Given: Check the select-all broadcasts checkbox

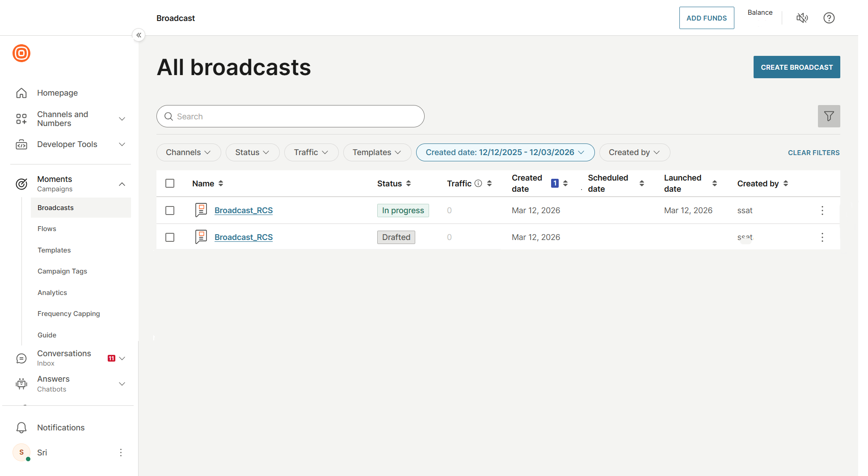Looking at the screenshot, I should 170,183.
